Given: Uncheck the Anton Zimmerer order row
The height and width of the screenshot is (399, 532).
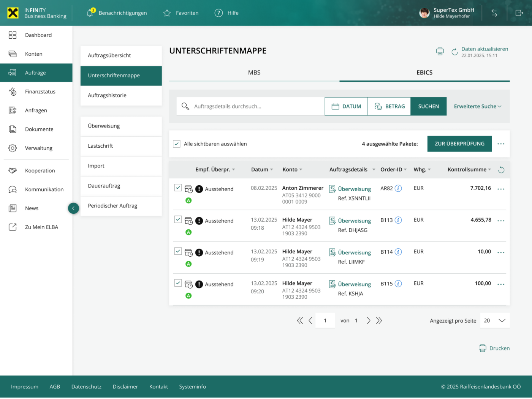Looking at the screenshot, I should point(178,188).
